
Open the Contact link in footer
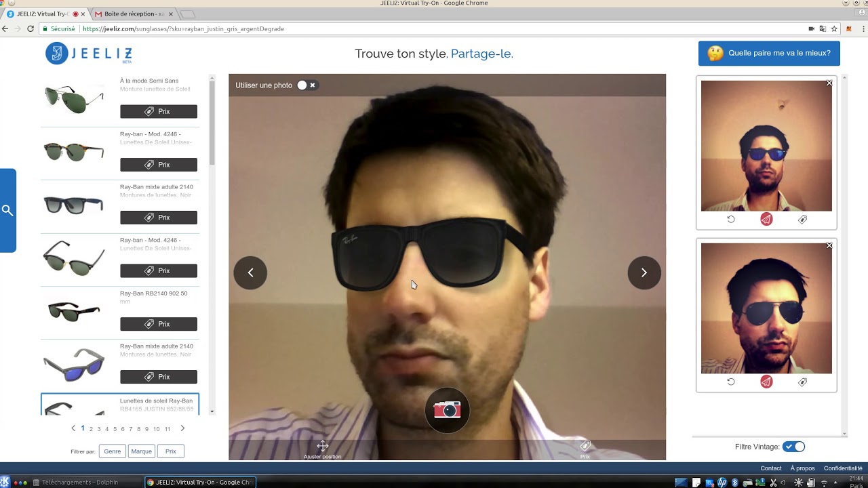771,468
